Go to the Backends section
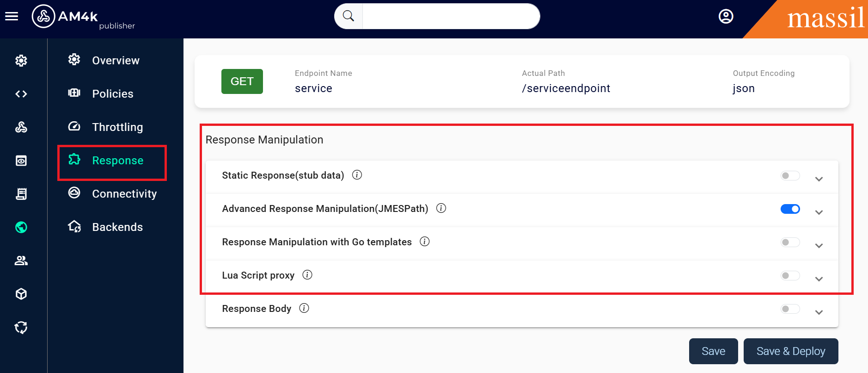 tap(117, 227)
